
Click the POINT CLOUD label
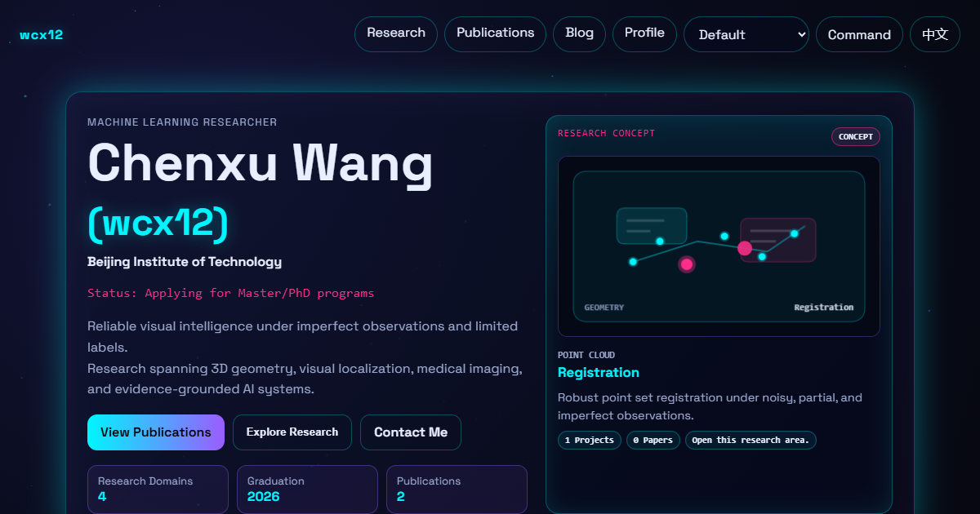tap(586, 355)
